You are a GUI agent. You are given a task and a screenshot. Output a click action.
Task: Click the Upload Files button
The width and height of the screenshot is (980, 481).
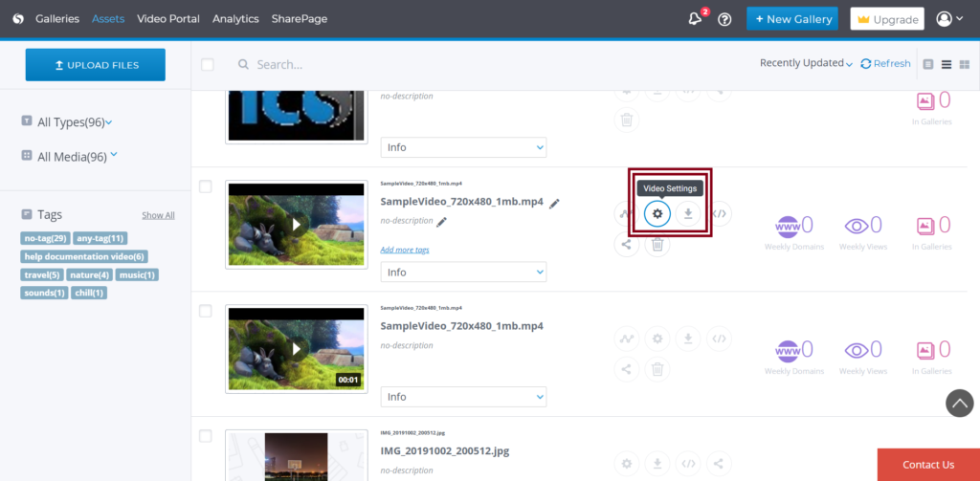tap(96, 65)
